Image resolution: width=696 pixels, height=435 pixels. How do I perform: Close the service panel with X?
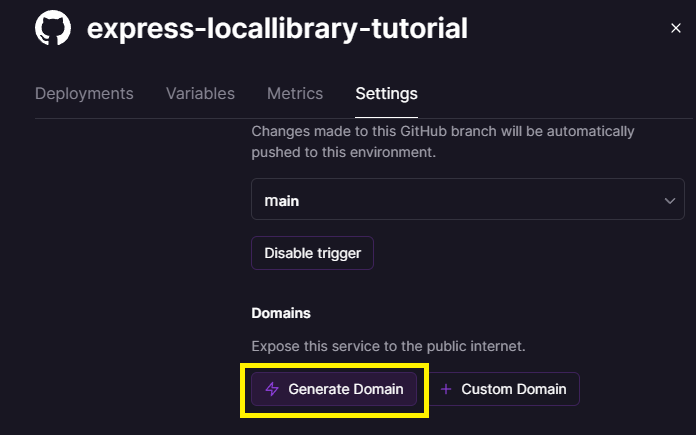676,29
